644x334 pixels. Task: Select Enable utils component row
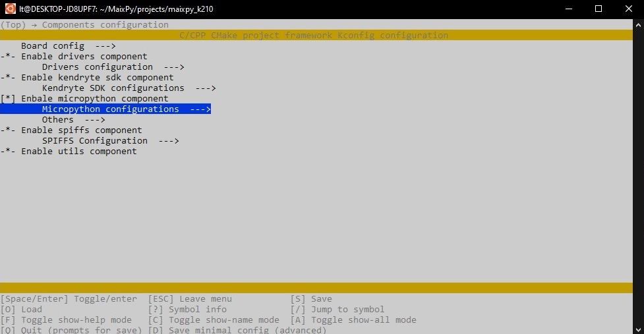click(69, 152)
